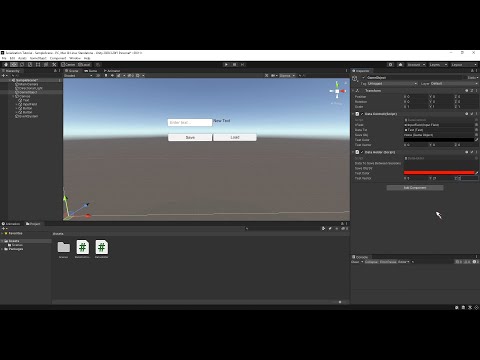
Task: Open the cloud build icon in top toolbar
Action: tap(400, 64)
